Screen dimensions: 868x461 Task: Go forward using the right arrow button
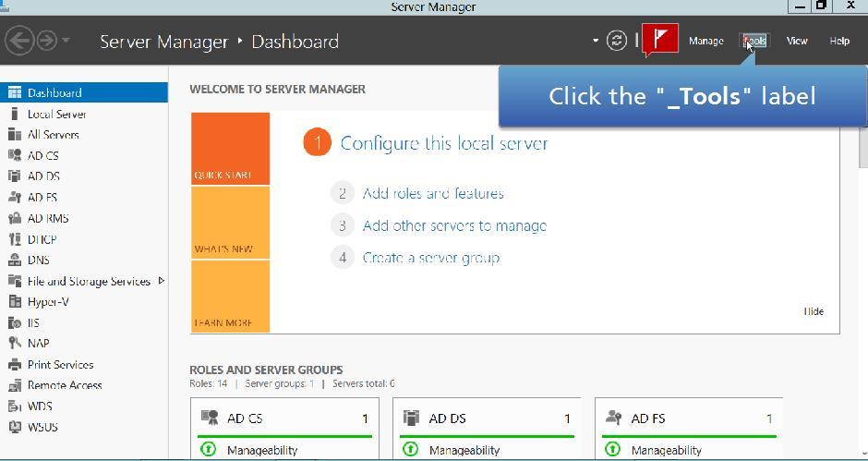[x=46, y=41]
